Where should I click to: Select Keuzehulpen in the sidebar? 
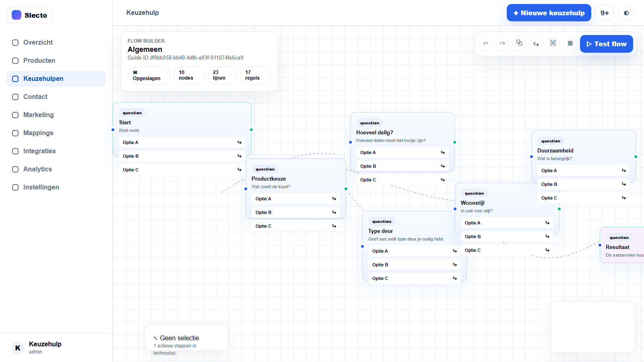[56, 79]
